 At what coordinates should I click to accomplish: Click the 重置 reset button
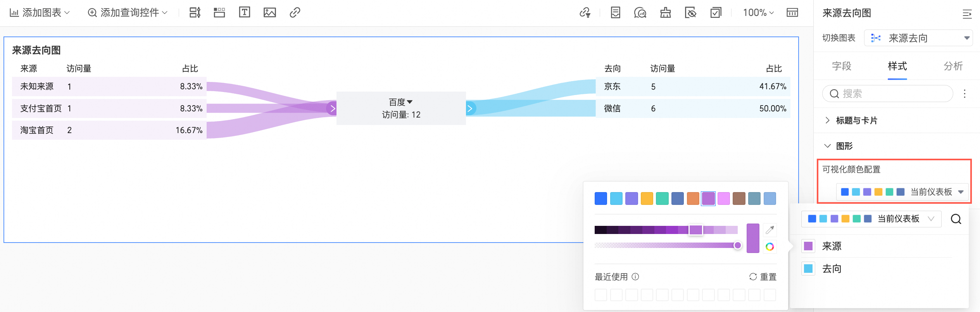coord(763,277)
